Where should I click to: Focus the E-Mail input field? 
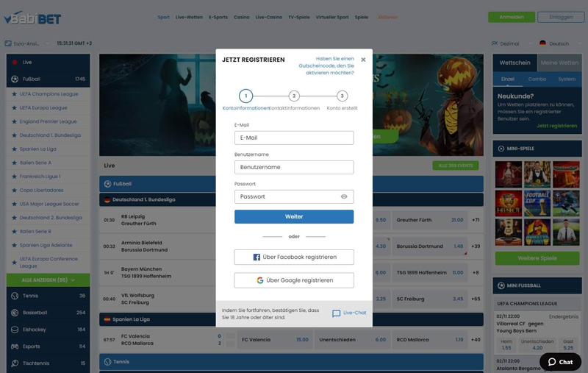coord(294,138)
